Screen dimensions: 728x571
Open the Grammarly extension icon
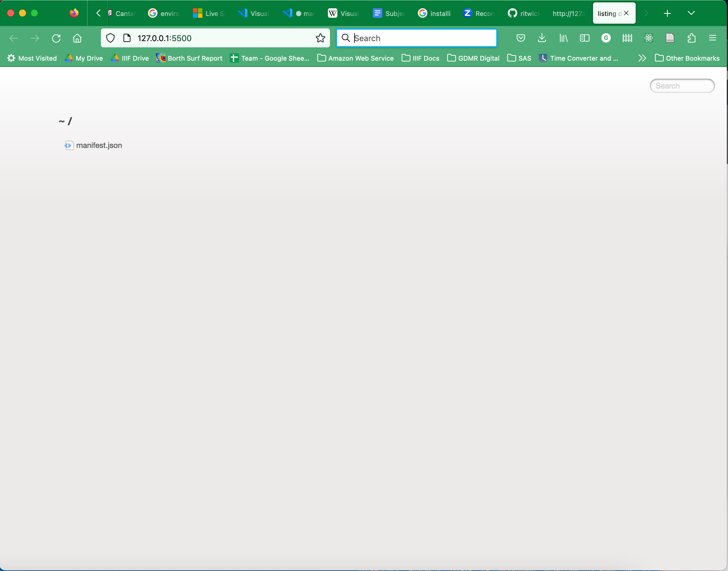(x=606, y=38)
